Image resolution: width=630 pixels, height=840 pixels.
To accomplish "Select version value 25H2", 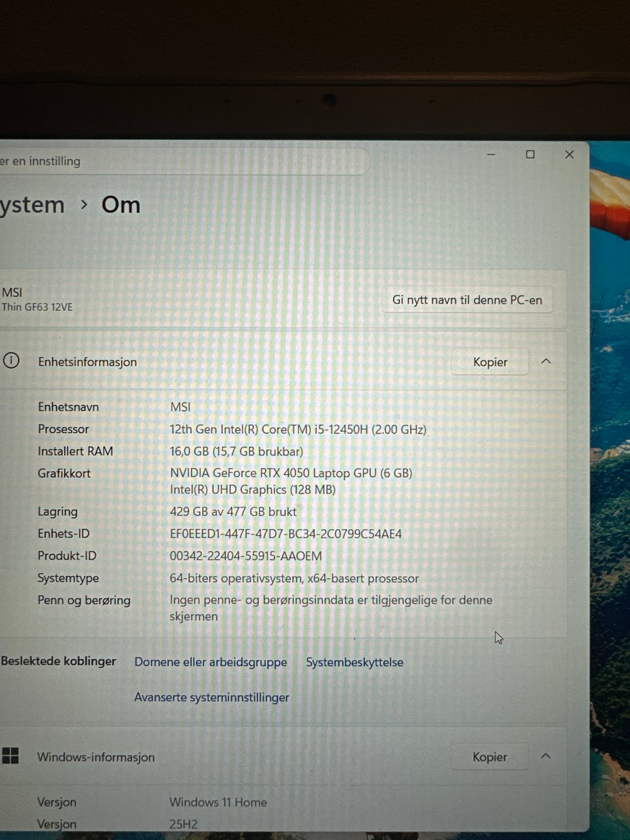I will 183,824.
